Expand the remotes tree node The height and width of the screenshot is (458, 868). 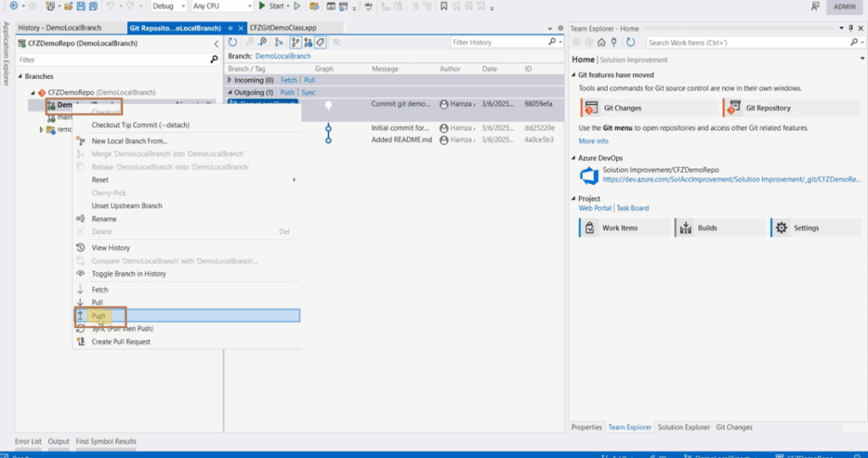[41, 130]
